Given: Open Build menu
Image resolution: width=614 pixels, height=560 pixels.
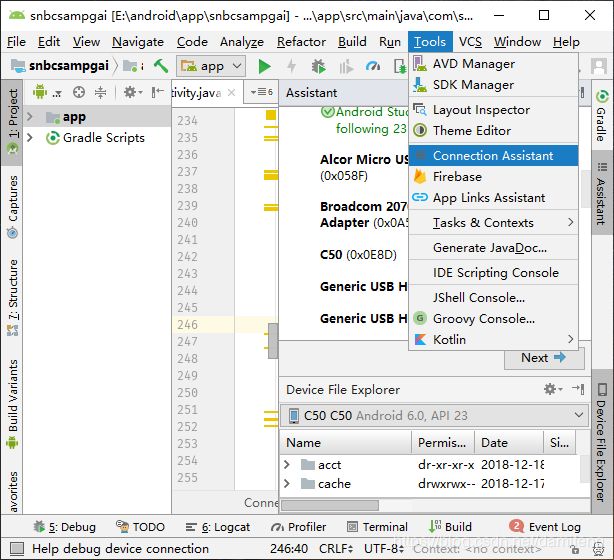Looking at the screenshot, I should (x=352, y=42).
